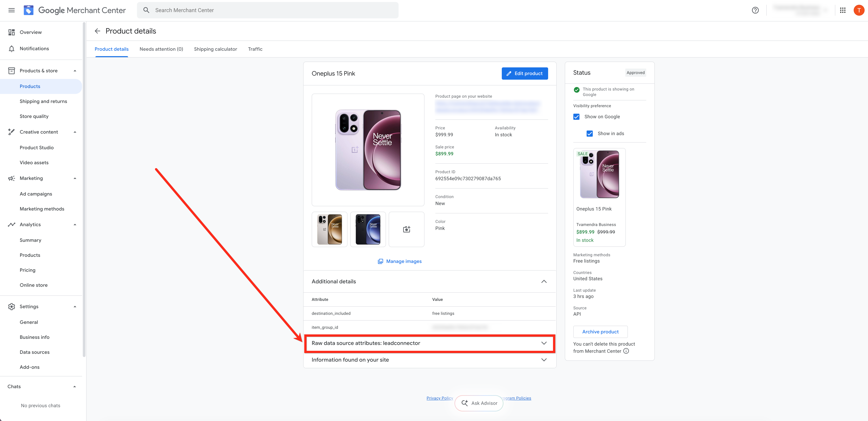Toggle the Show in ads checkbox
The height and width of the screenshot is (421, 868).
click(x=589, y=134)
